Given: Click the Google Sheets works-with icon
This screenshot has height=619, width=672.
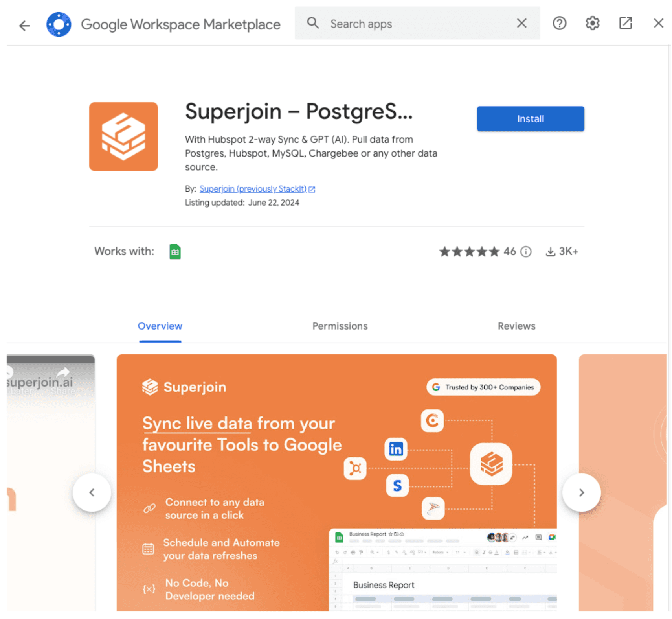Looking at the screenshot, I should tap(175, 251).
